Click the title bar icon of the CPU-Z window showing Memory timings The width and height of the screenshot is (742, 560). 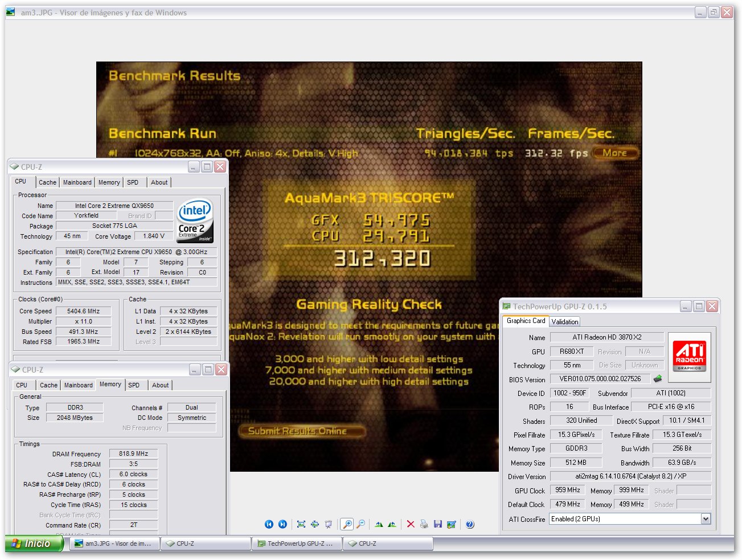click(15, 370)
